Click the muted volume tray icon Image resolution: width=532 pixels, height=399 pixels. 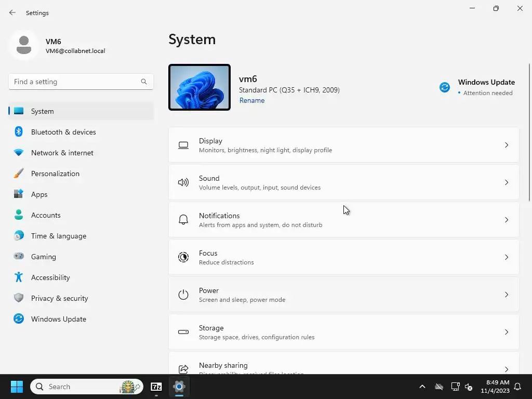pos(469,387)
